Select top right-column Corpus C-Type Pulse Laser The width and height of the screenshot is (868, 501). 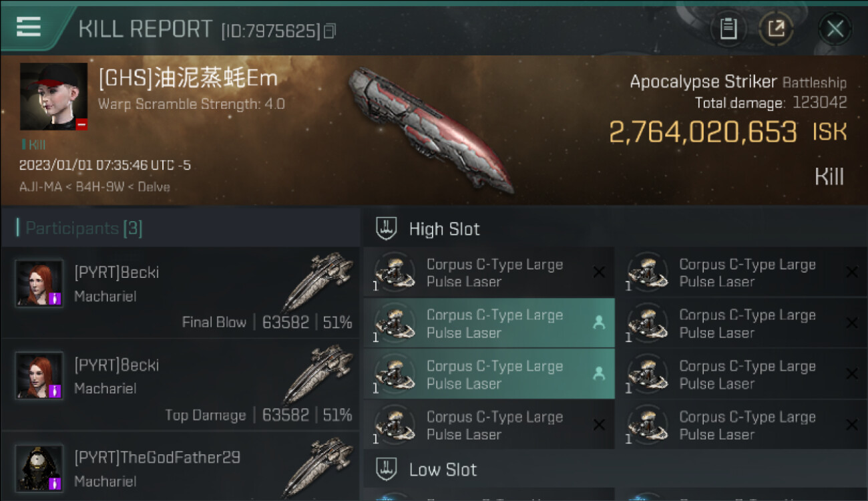tap(742, 273)
